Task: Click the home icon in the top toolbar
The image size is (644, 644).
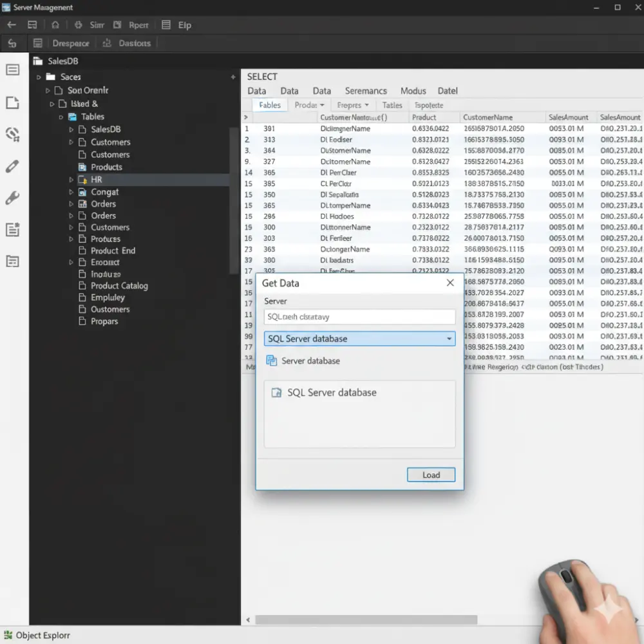Action: 55,24
